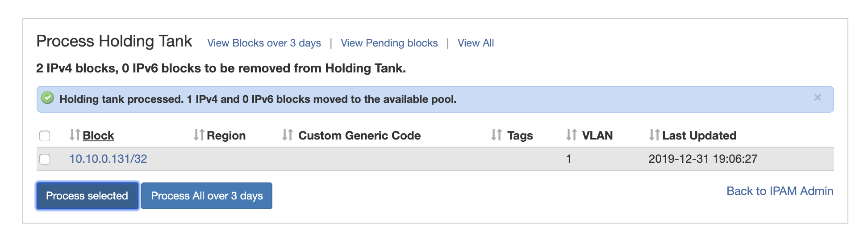This screenshot has height=237, width=868.
Task: Click the VLAN value 1 in the row
Action: (568, 159)
